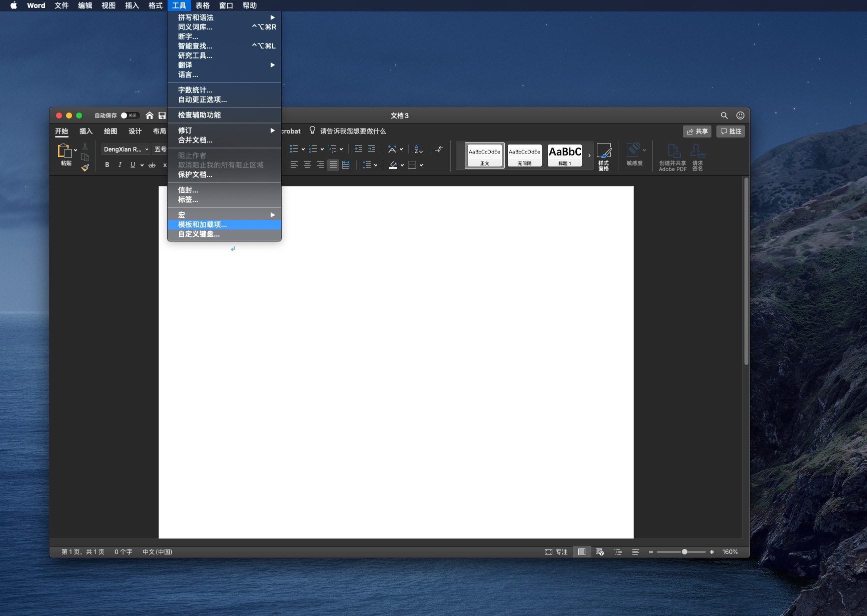Expand the borders options arrow
Screen dimensions: 867x616
pyautogui.click(x=421, y=165)
